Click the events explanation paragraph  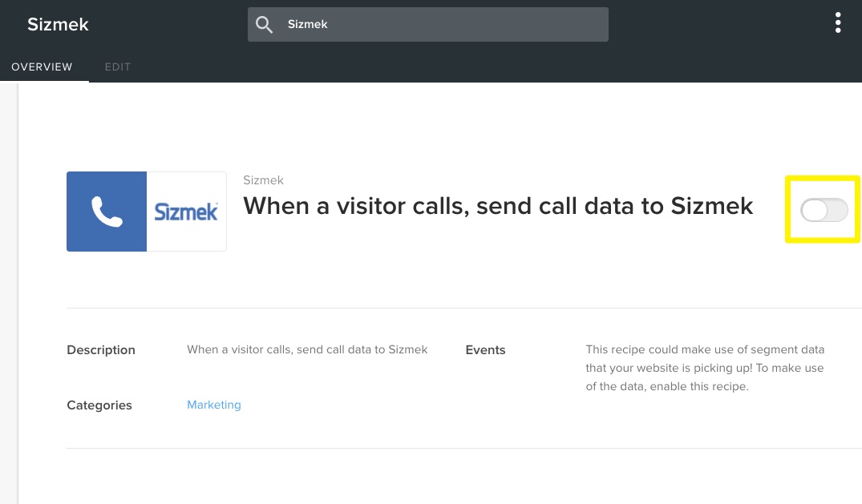pos(705,367)
